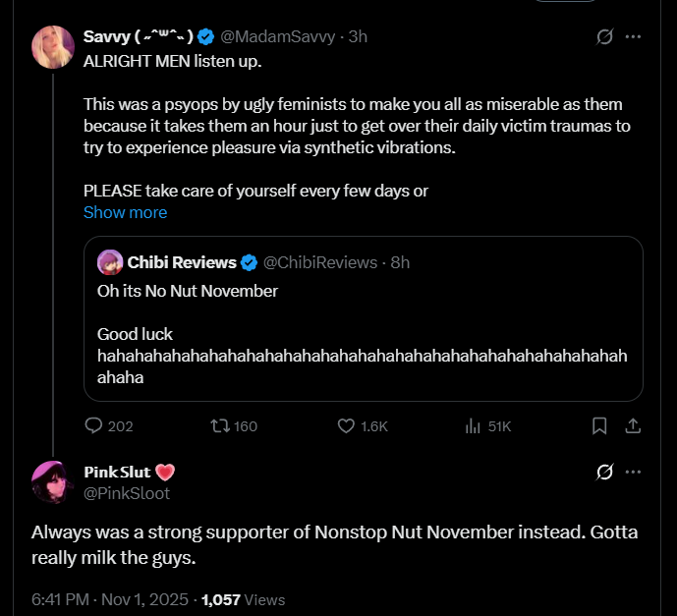Open the more options menu on Savvy's post
The height and width of the screenshot is (616, 677).
[634, 37]
